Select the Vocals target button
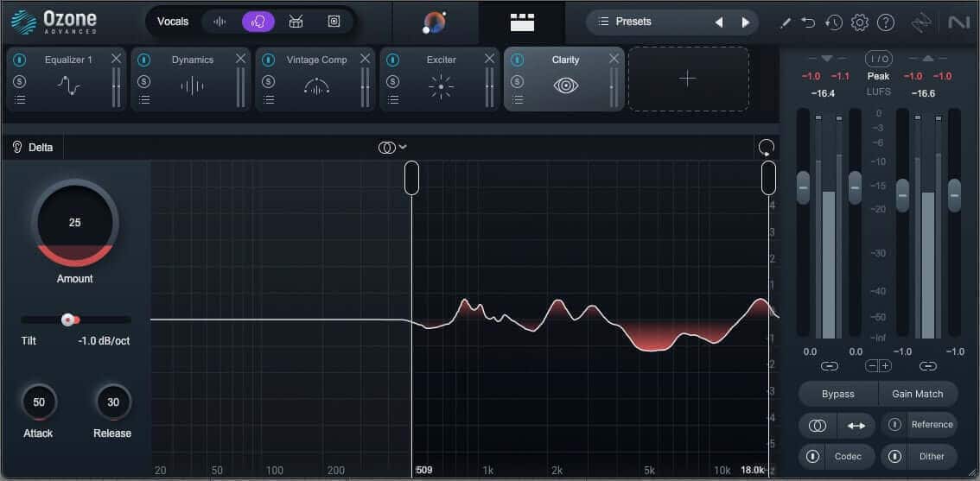 [x=173, y=22]
